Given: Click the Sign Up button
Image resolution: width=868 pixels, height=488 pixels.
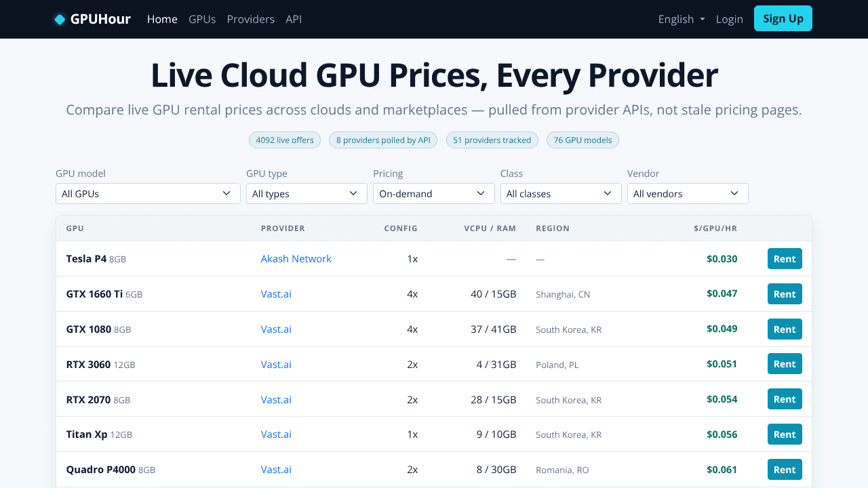Looking at the screenshot, I should tap(783, 18).
